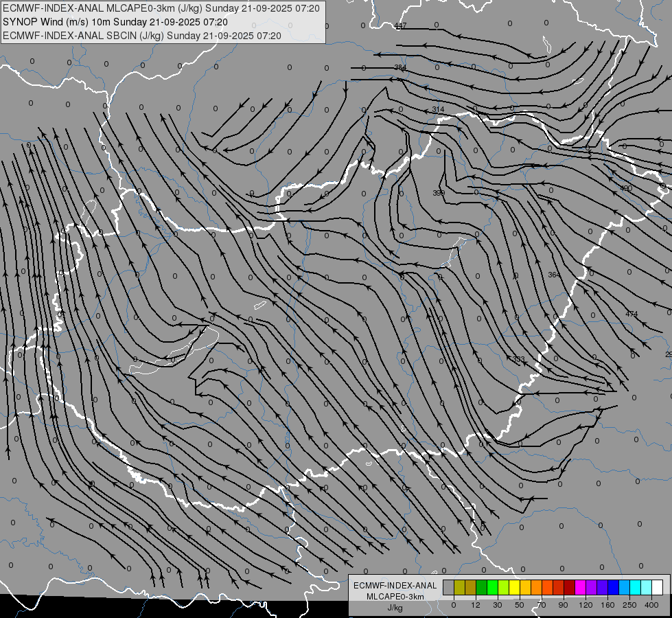Viewport: 672px width, 618px height.
Task: Click the pale cyan legend swatch before 400
Action: (x=647, y=587)
